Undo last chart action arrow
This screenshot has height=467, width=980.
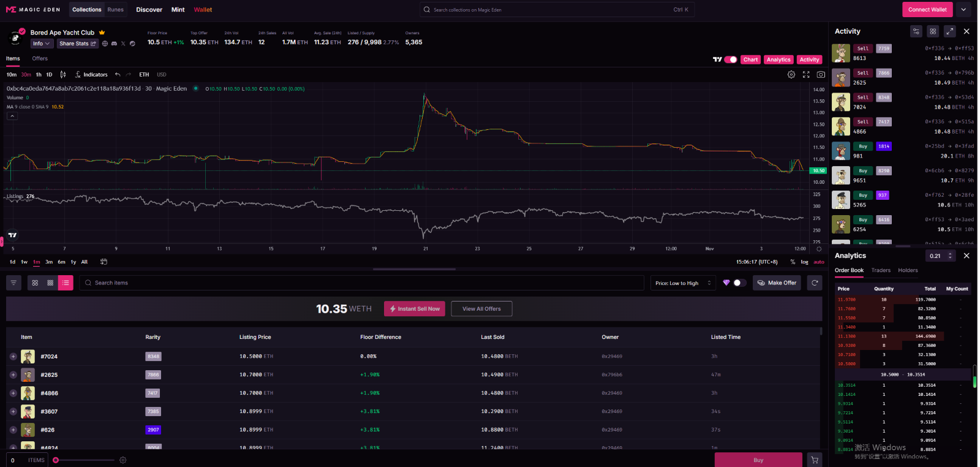pyautogui.click(x=118, y=75)
